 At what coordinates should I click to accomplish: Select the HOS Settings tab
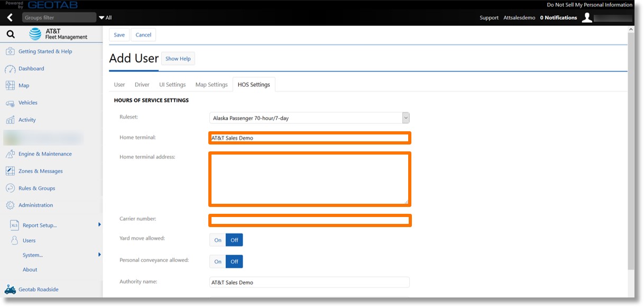point(254,85)
